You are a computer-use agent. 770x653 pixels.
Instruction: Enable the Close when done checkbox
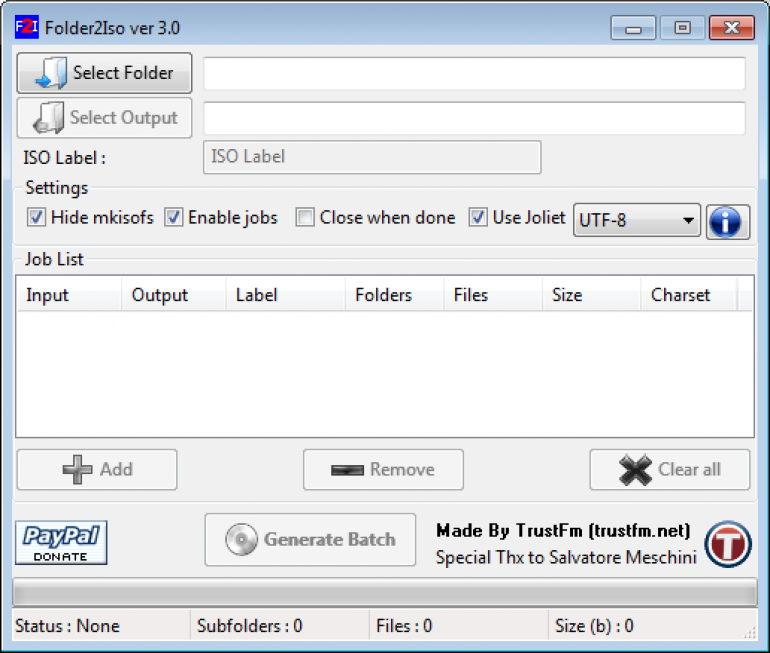click(x=305, y=218)
